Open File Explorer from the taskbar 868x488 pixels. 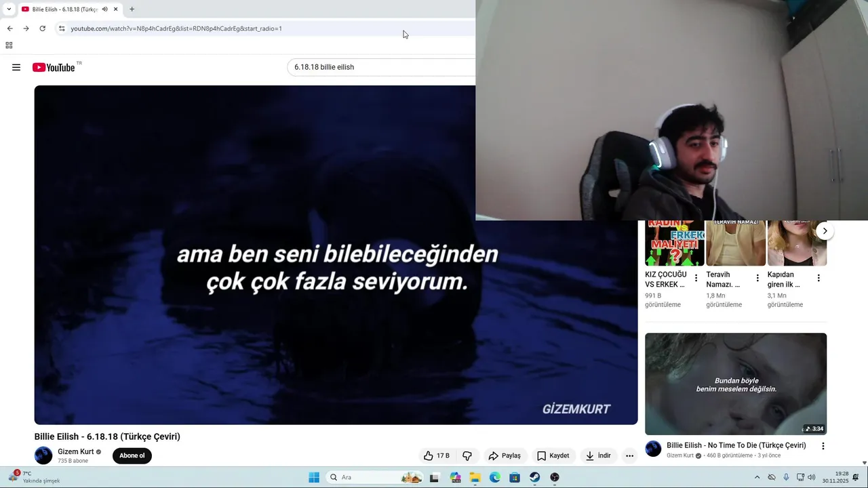[475, 477]
